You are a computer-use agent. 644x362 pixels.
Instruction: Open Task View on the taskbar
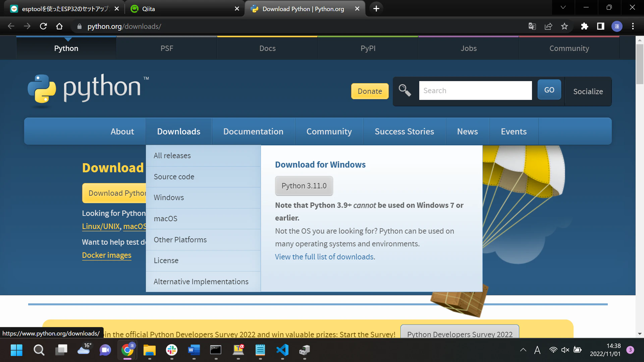[61, 350]
